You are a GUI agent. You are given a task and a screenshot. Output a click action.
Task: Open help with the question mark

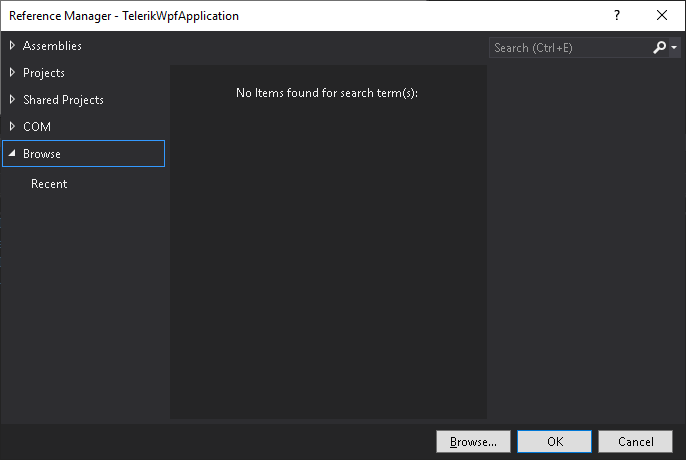[x=617, y=15]
